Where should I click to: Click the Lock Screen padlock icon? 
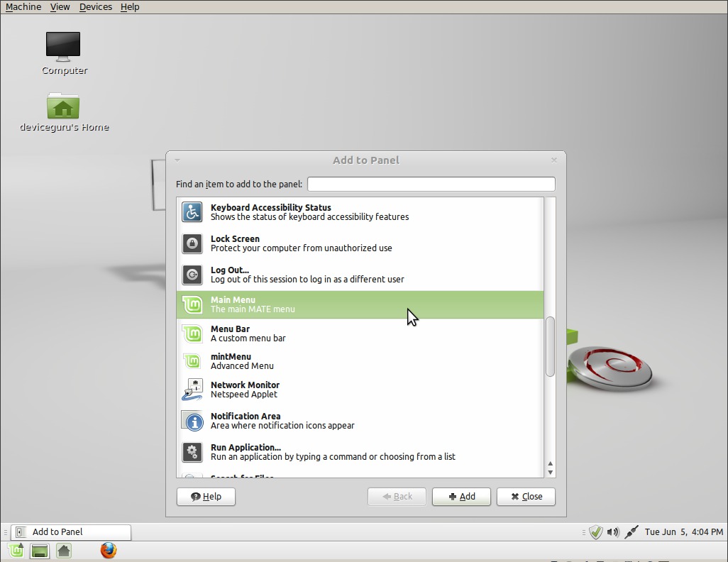click(192, 243)
